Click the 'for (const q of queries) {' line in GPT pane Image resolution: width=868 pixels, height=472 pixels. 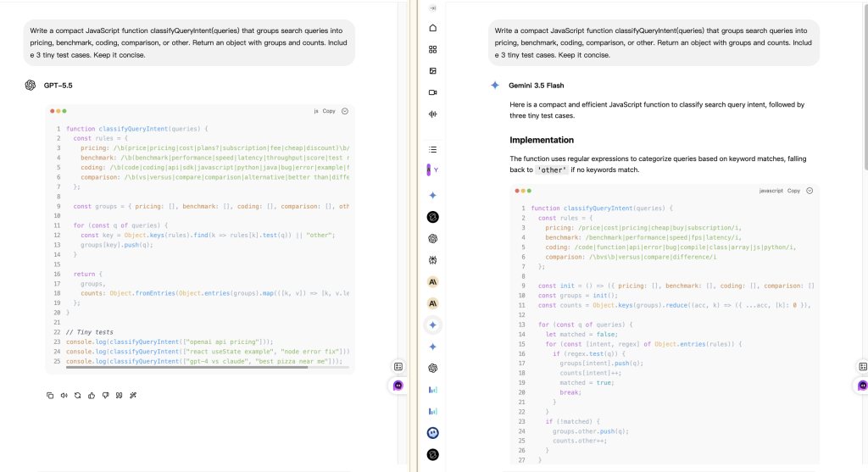[x=120, y=225]
